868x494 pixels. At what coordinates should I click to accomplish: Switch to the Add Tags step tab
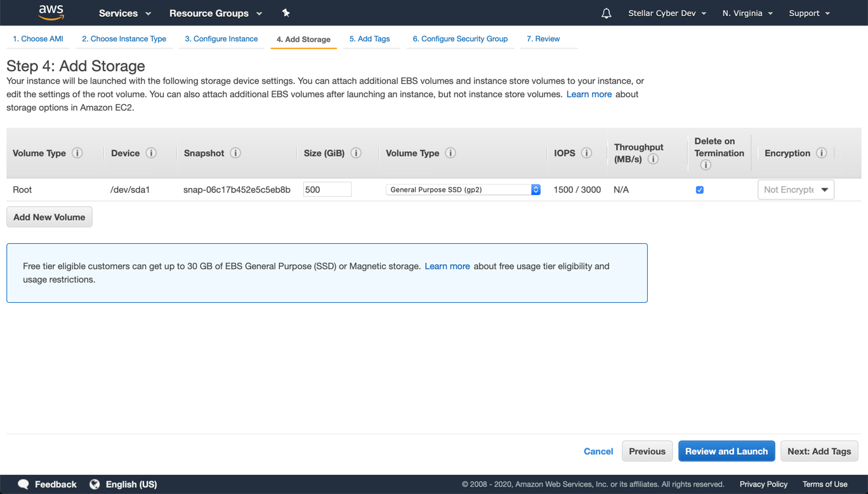(370, 39)
